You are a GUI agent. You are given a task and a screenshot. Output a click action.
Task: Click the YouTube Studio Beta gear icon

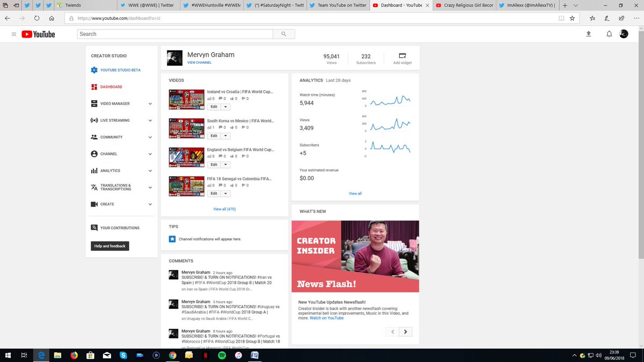(x=94, y=70)
